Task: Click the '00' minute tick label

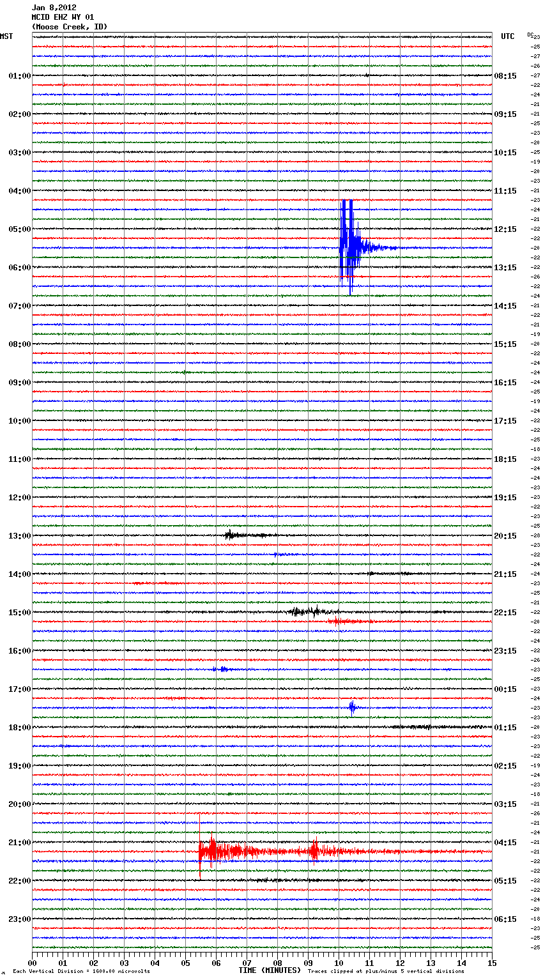Action: coord(32,963)
